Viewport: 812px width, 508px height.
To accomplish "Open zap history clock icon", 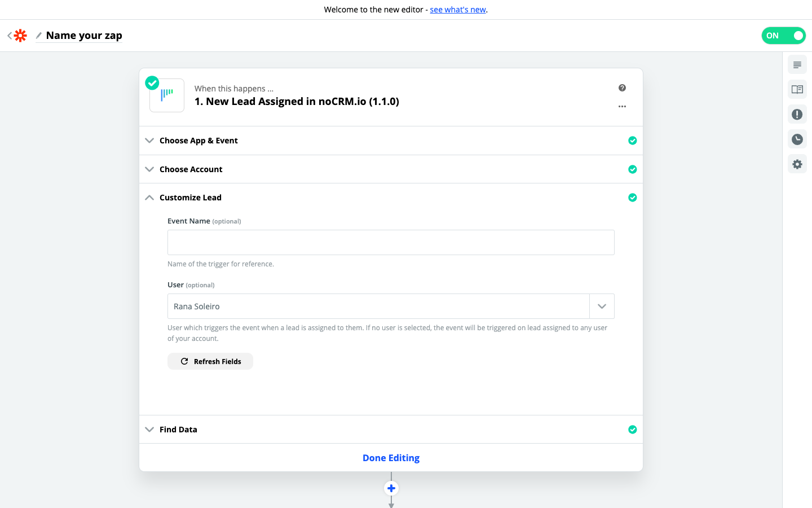I will pyautogui.click(x=797, y=139).
